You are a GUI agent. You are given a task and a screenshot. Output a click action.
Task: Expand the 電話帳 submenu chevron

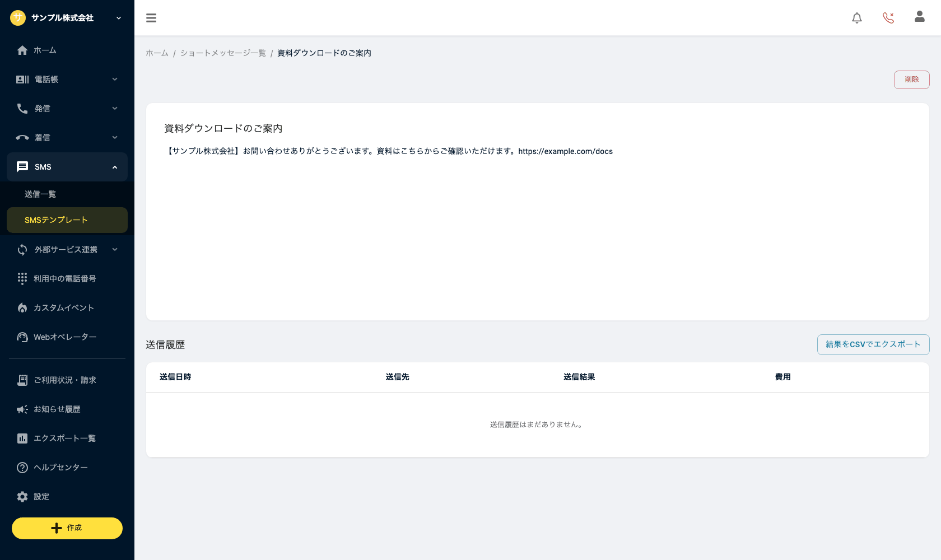[x=115, y=80]
